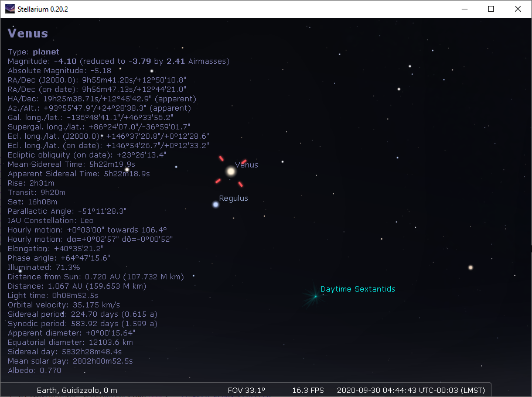
Task: Click the Albedo: 0.770 line
Action: coord(35,370)
